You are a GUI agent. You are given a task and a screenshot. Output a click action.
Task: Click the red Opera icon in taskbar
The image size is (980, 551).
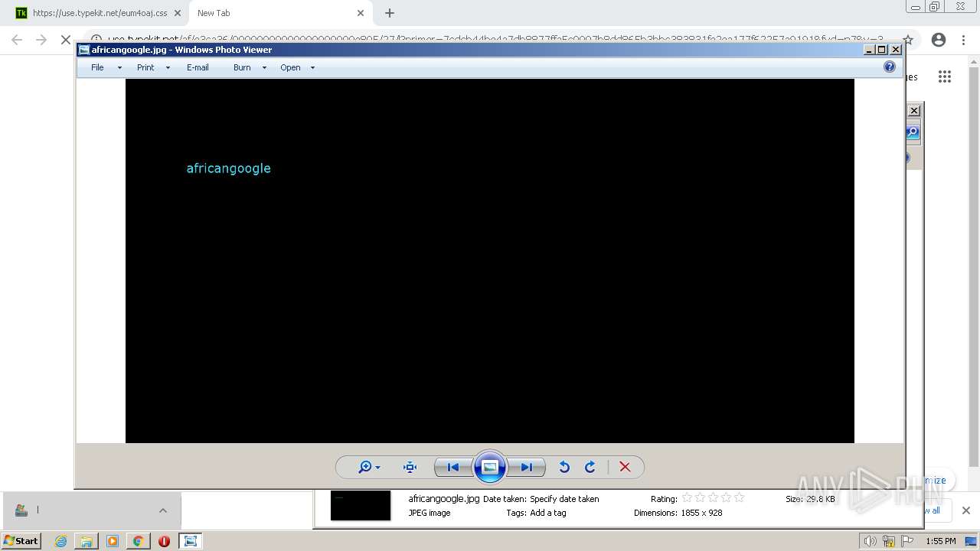point(164,541)
